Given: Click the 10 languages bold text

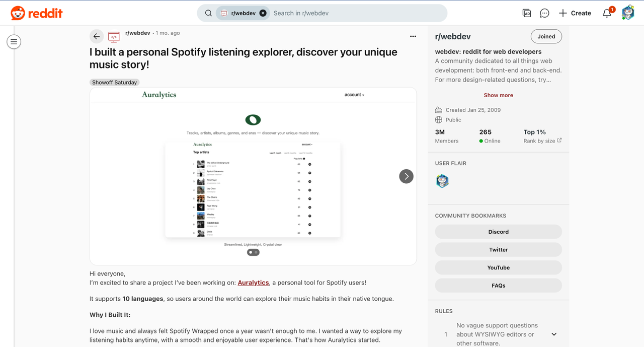Looking at the screenshot, I should (x=143, y=299).
